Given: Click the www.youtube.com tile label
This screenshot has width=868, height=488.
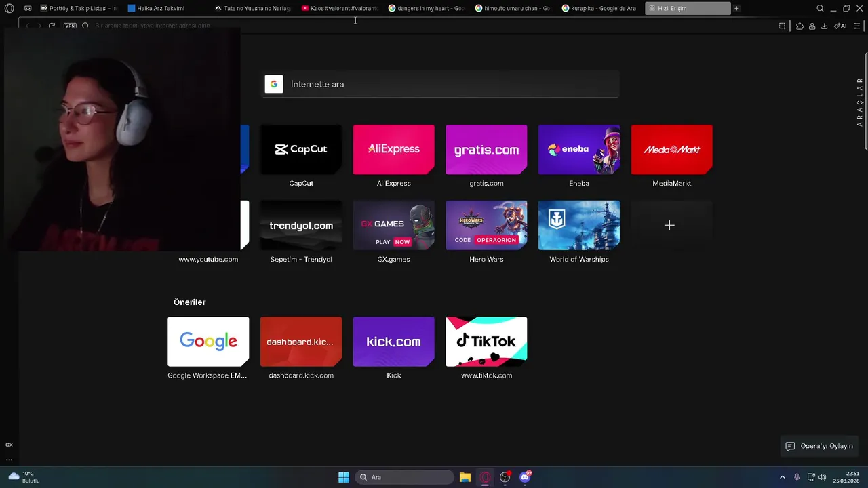Looking at the screenshot, I should tap(208, 259).
